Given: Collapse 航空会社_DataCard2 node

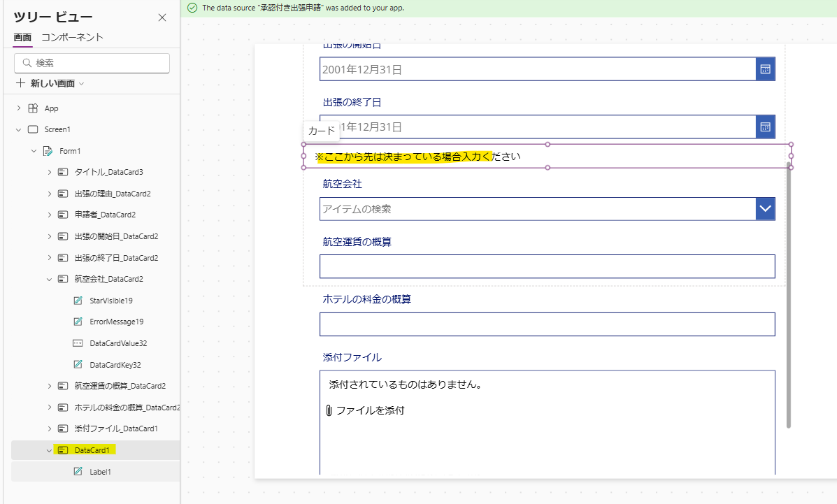Looking at the screenshot, I should tap(49, 279).
